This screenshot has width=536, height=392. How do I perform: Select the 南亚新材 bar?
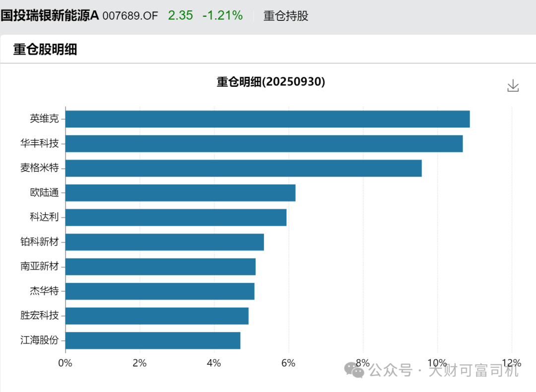(x=160, y=266)
